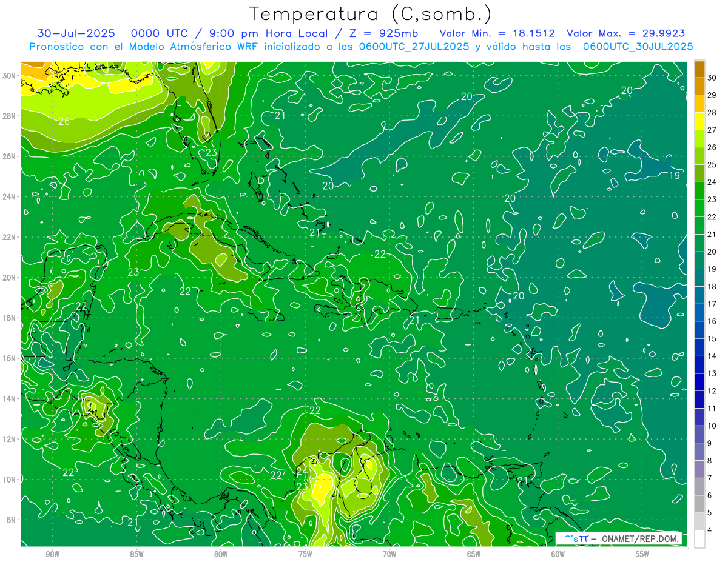This screenshot has width=728, height=562.
Task: Pick the dark blue swatch between legend 12 and 13
Action: [x=699, y=382]
